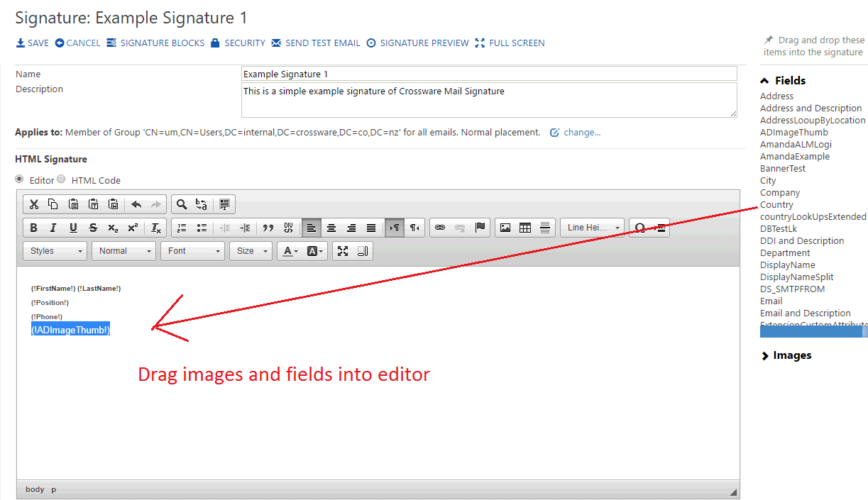
Task: Click into the Name input field
Action: coord(489,74)
